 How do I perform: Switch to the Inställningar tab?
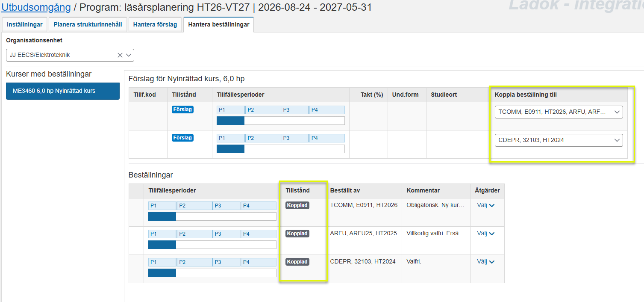tap(25, 25)
